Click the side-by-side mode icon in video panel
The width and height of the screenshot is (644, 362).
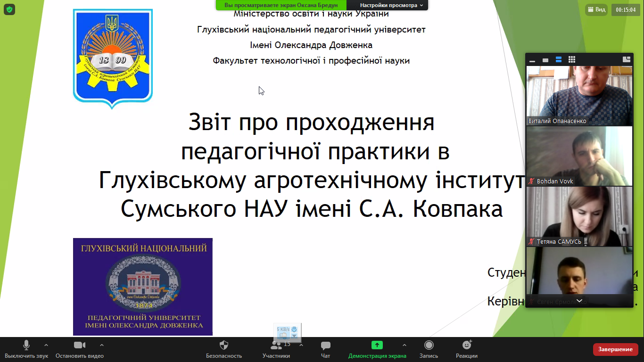tap(627, 59)
